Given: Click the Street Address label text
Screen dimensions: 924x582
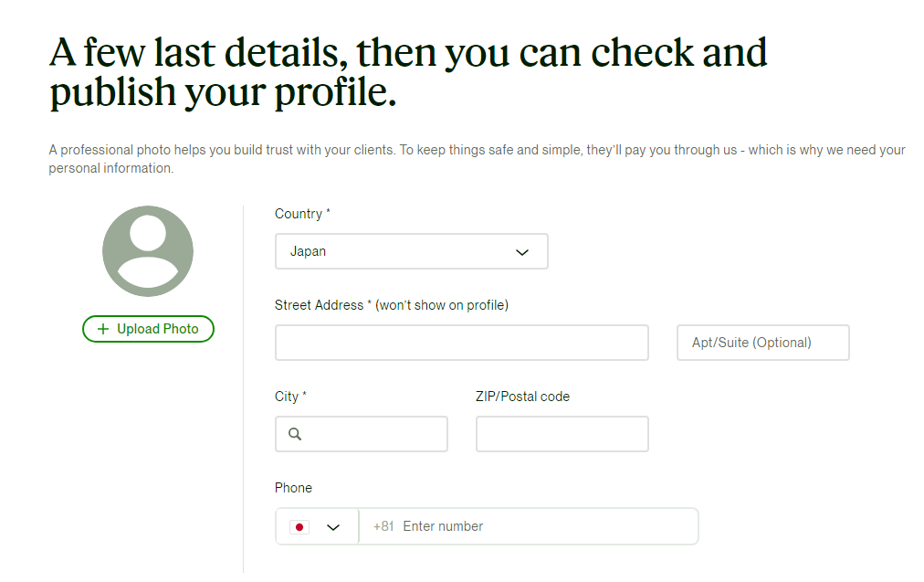Looking at the screenshot, I should [x=319, y=305].
